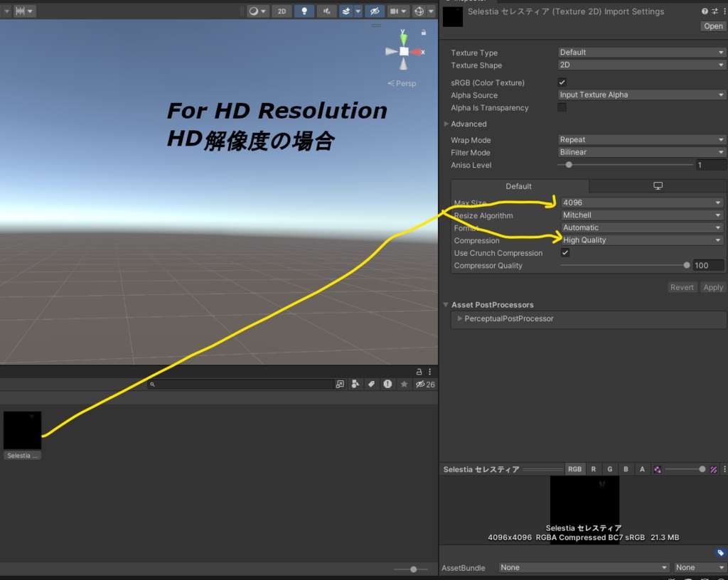Open the Format dropdown showing Automatic
The width and height of the screenshot is (728, 580).
[x=642, y=228]
